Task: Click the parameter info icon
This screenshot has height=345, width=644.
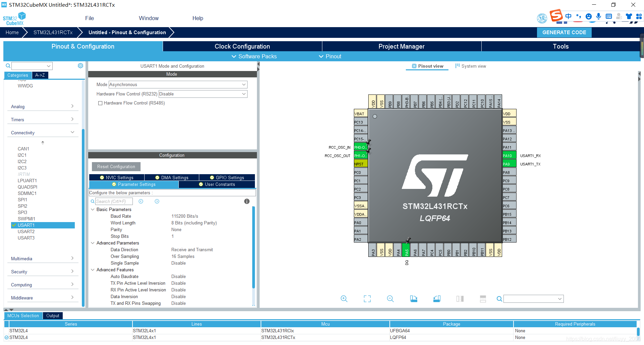Action: pyautogui.click(x=247, y=201)
